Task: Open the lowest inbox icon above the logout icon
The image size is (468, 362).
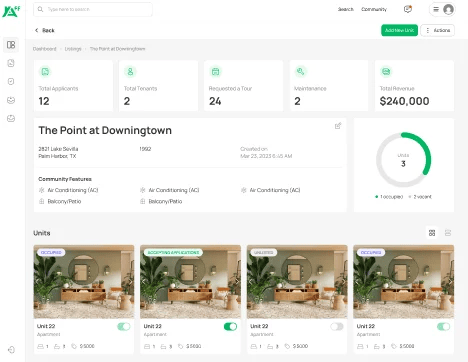Action: point(11,118)
